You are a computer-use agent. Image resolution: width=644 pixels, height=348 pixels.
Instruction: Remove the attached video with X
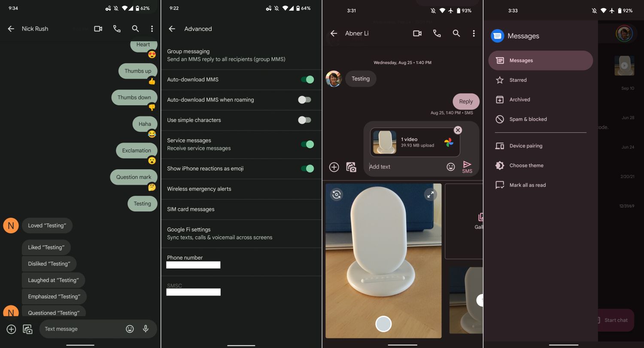coord(458,130)
